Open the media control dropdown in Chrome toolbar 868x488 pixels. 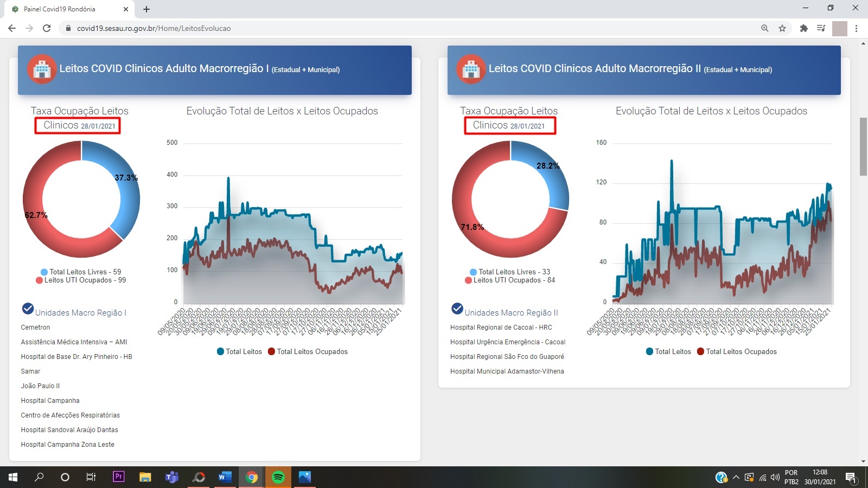click(821, 28)
